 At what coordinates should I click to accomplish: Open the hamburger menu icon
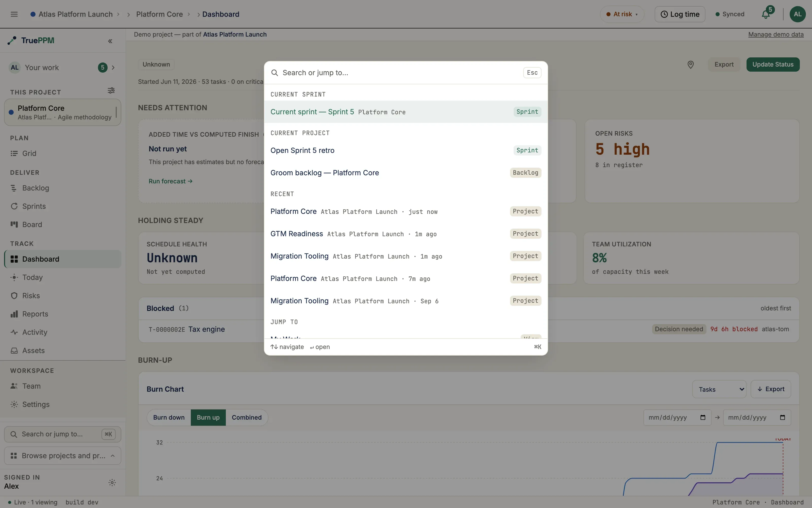pyautogui.click(x=14, y=14)
